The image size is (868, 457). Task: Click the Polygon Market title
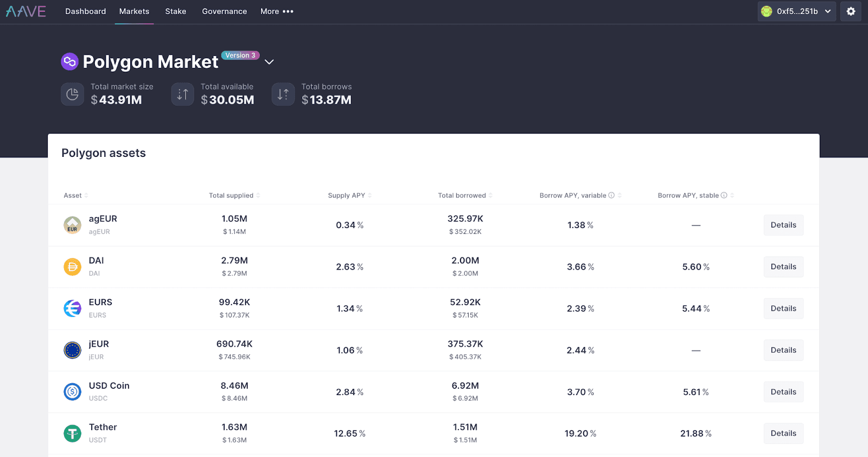[150, 62]
